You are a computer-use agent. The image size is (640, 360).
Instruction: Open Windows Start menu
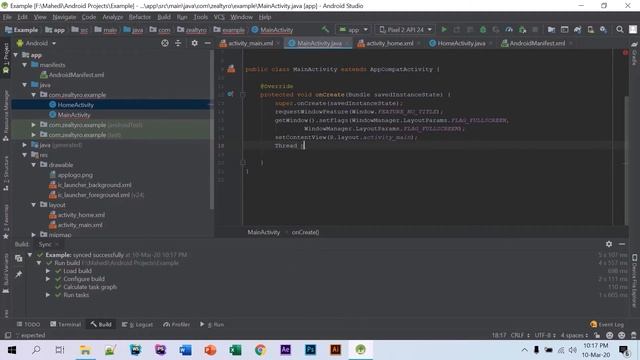[11, 350]
